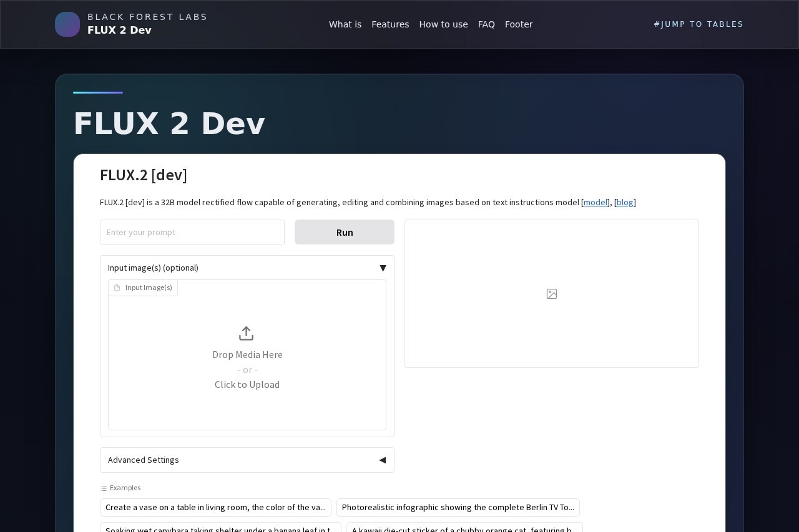Expand the Advanced Settings section
The height and width of the screenshot is (532, 799).
coord(382,460)
